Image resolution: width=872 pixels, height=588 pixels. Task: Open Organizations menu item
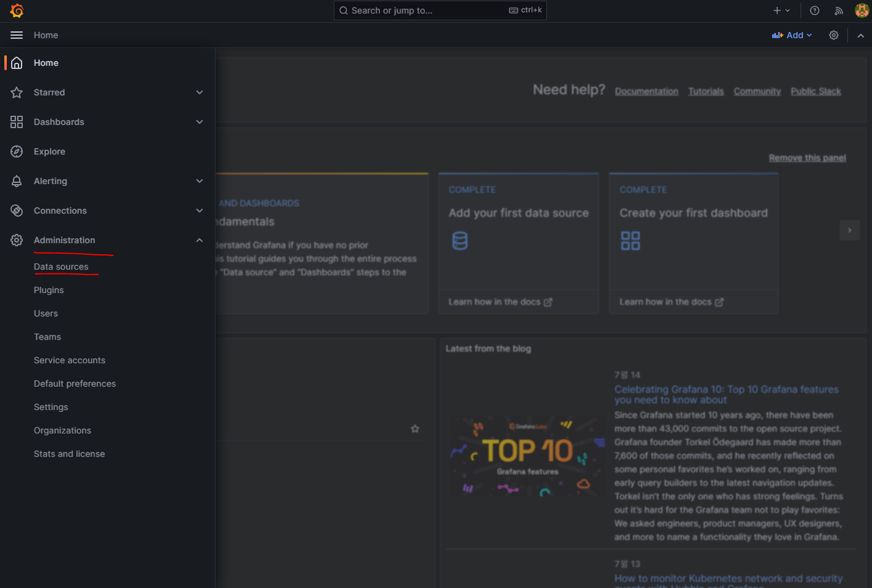point(62,430)
